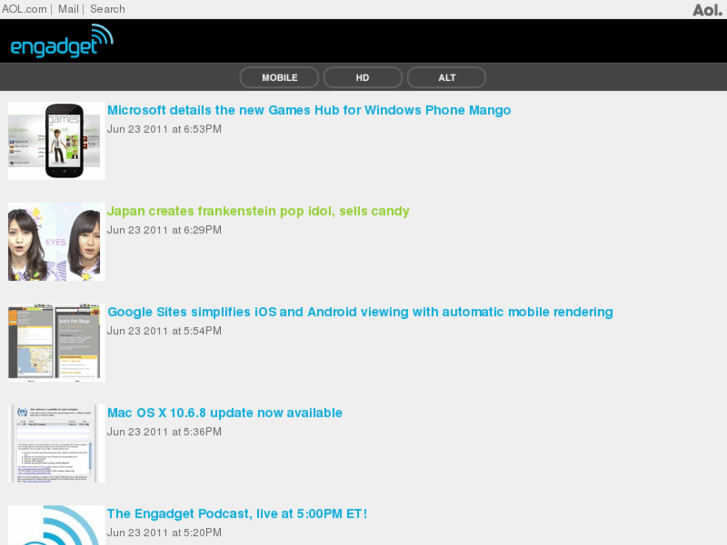Switch to the MOBILE view tab
727x545 pixels.
(x=279, y=77)
